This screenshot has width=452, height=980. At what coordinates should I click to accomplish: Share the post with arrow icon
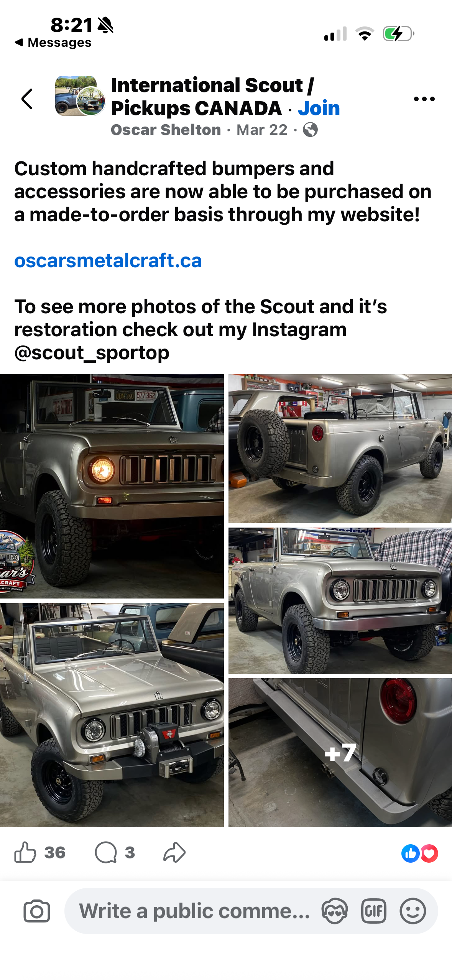click(174, 852)
